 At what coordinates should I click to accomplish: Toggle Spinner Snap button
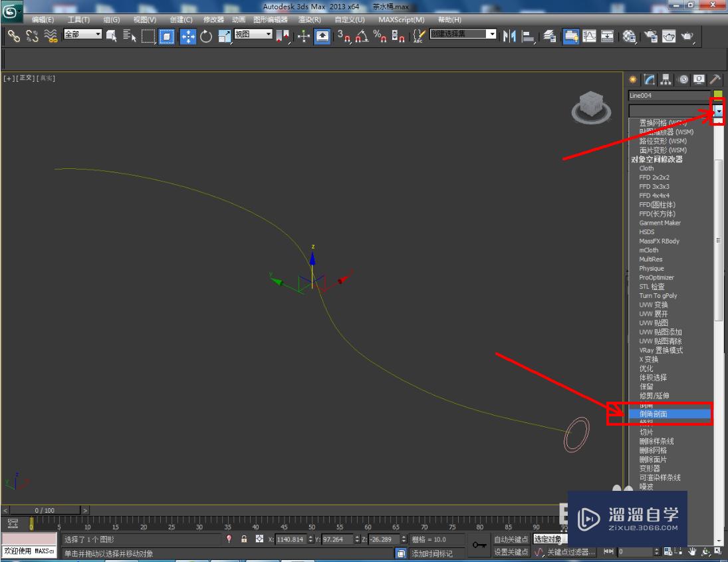pyautogui.click(x=398, y=36)
